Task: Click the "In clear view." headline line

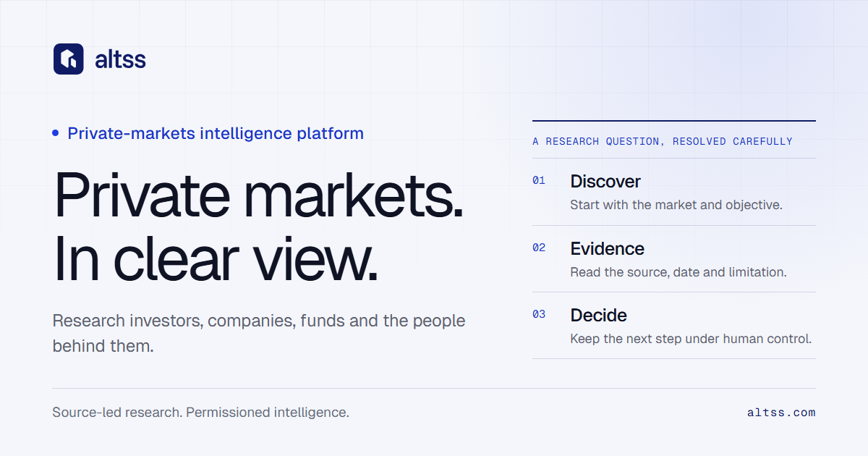Action: click(x=216, y=258)
